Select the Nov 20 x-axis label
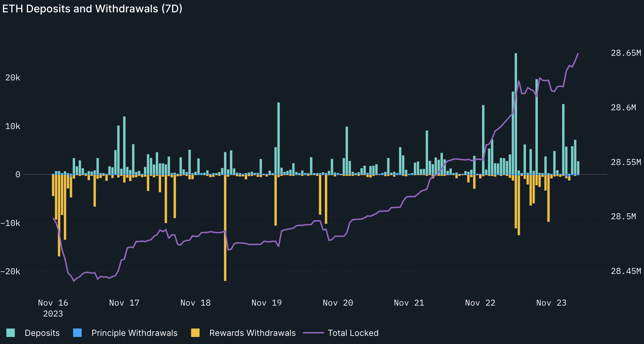 coord(338,303)
